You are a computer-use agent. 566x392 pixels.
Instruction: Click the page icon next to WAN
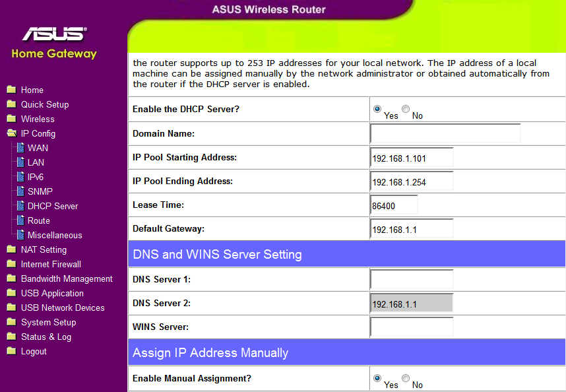coord(20,148)
